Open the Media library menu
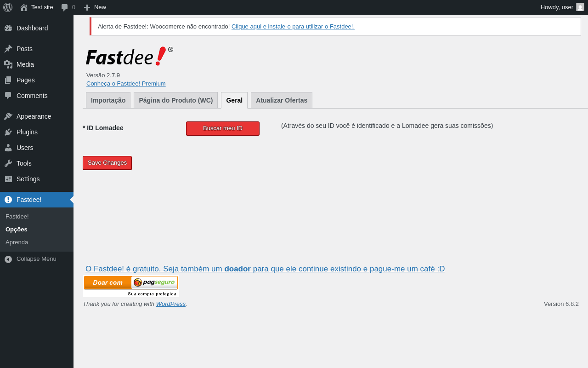 pyautogui.click(x=37, y=64)
